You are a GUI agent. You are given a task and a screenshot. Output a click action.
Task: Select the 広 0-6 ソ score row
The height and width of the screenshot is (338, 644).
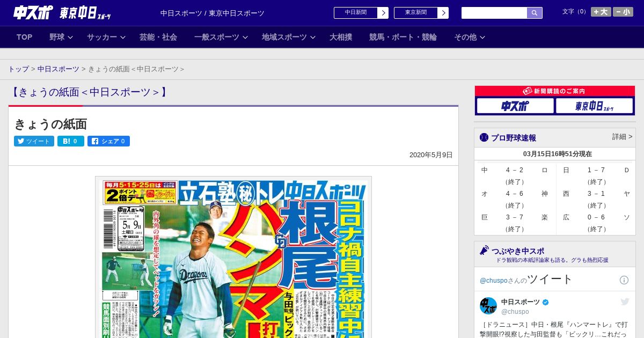(x=596, y=223)
